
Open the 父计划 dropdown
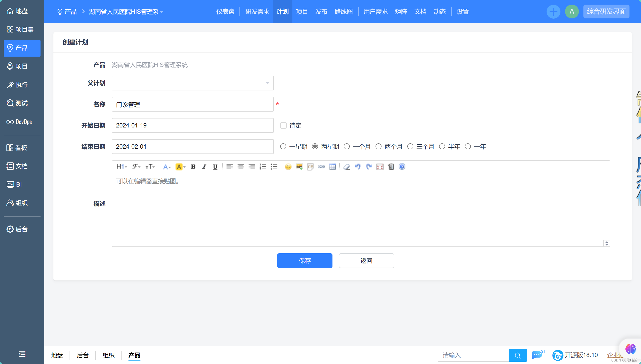[192, 83]
